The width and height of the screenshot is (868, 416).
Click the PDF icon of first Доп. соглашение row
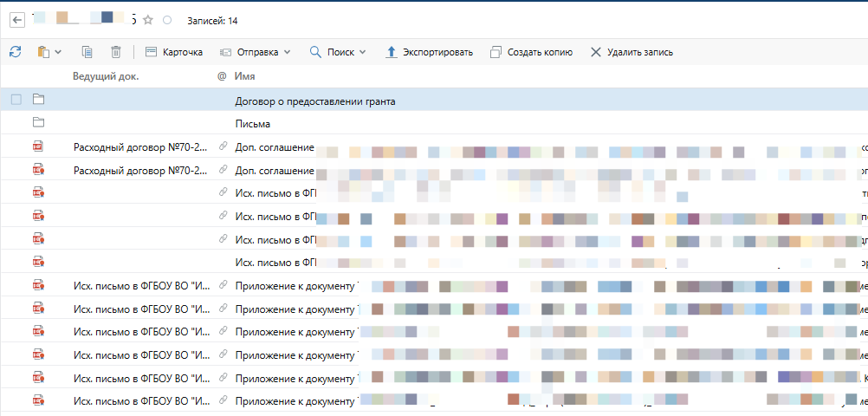click(38, 147)
